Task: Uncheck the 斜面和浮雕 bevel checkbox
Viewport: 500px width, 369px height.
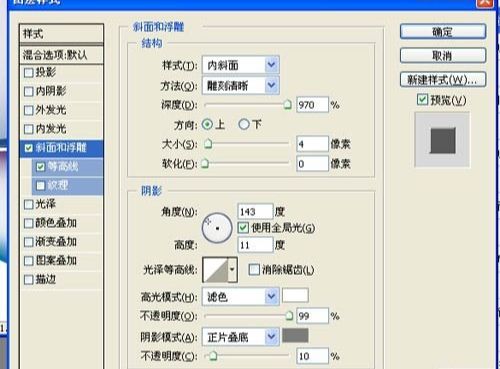Action: coord(29,148)
